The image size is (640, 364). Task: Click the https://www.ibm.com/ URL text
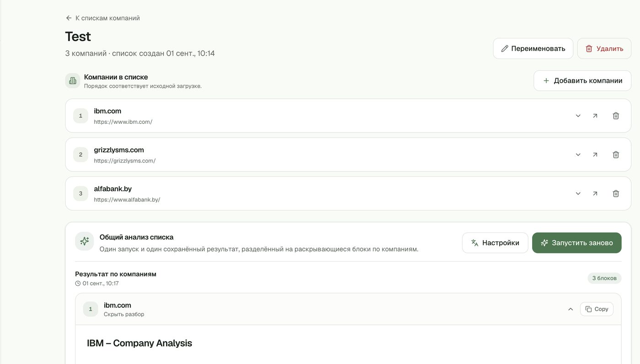click(x=123, y=122)
